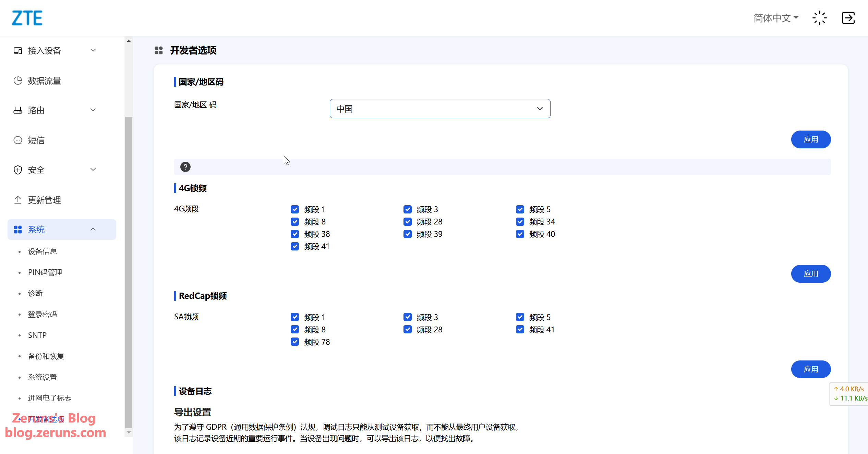This screenshot has height=454, width=868.
Task: Click the question mark help icon
Action: 185,167
